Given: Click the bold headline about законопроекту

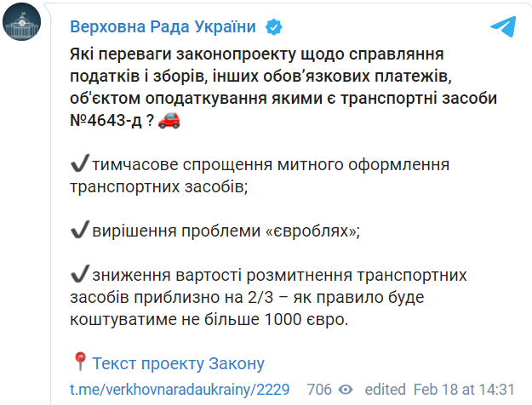Looking at the screenshot, I should tap(283, 87).
